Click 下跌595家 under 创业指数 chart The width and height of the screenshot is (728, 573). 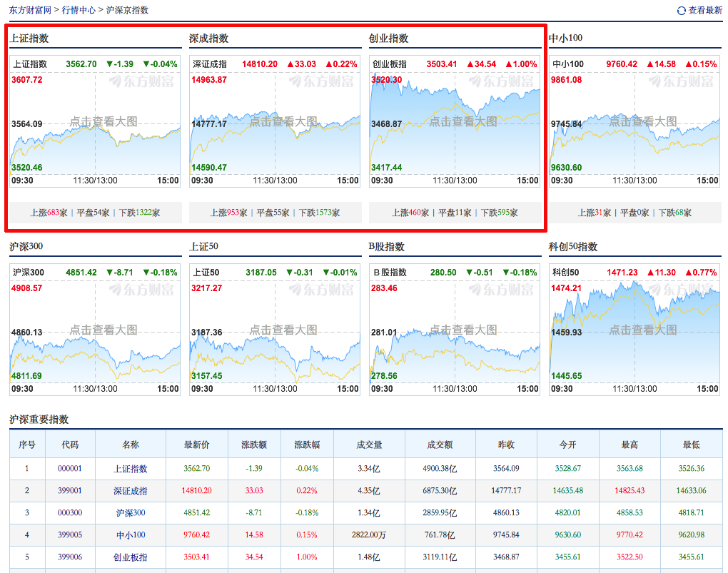click(x=499, y=213)
